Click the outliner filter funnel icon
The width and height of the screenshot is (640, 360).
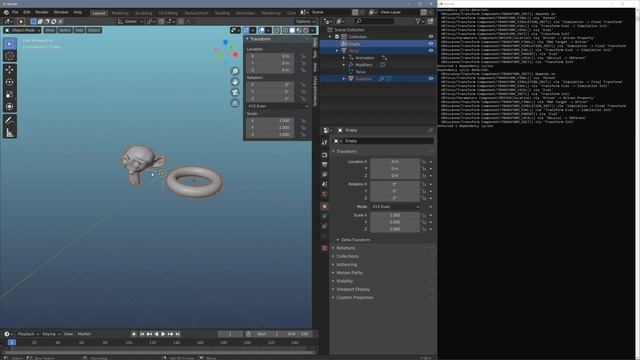coord(418,21)
